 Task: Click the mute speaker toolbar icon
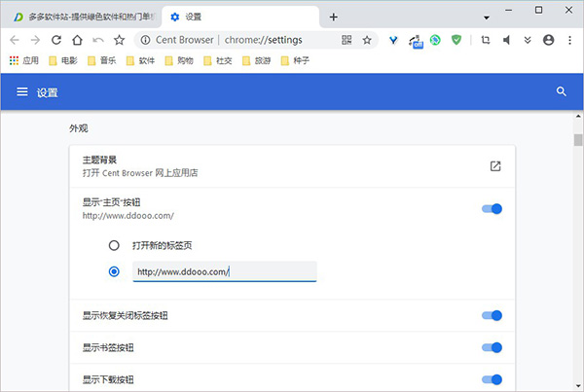[506, 40]
